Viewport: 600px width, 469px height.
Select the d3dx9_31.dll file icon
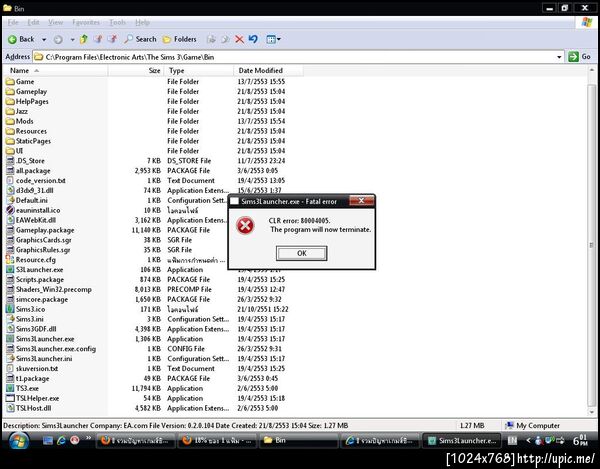(x=10, y=191)
